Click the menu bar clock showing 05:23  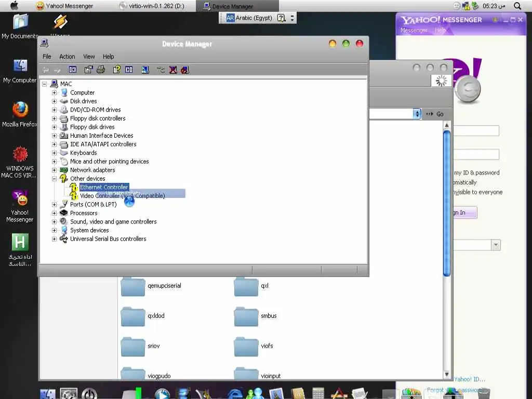(494, 6)
